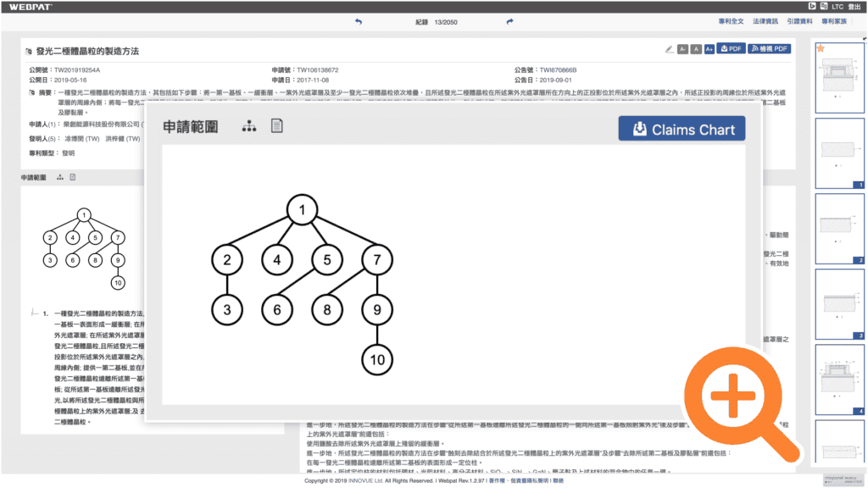868x488 pixels.
Task: Decrease font size with A- button
Action: 682,49
